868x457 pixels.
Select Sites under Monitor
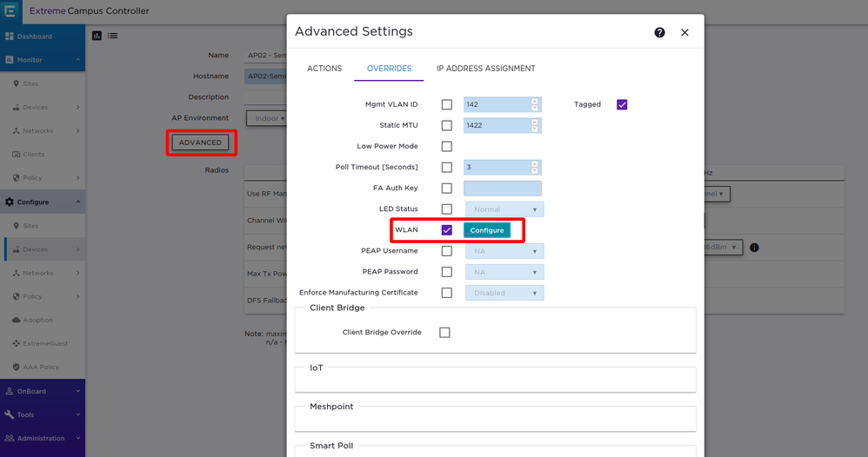[43, 83]
